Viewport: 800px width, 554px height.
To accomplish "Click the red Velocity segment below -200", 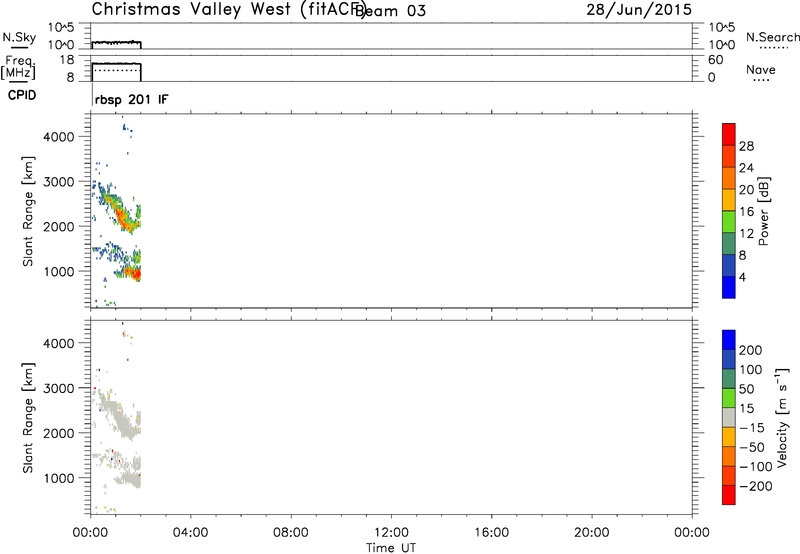I will click(729, 495).
